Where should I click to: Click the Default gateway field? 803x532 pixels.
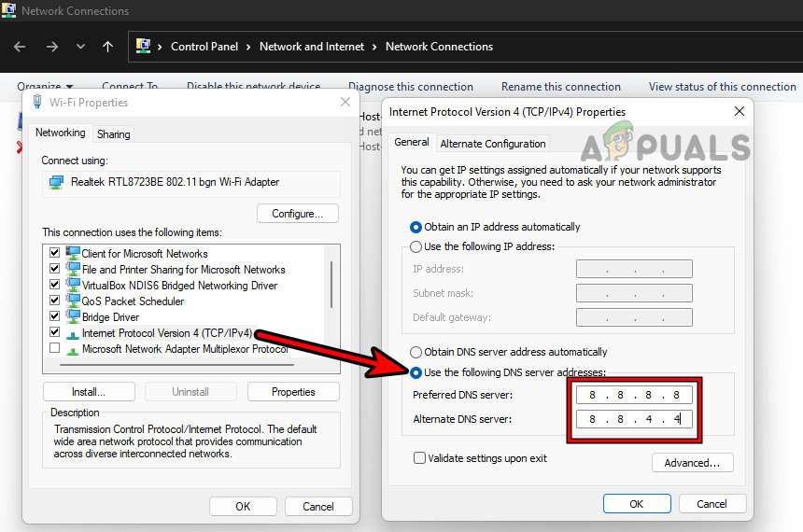(x=634, y=317)
